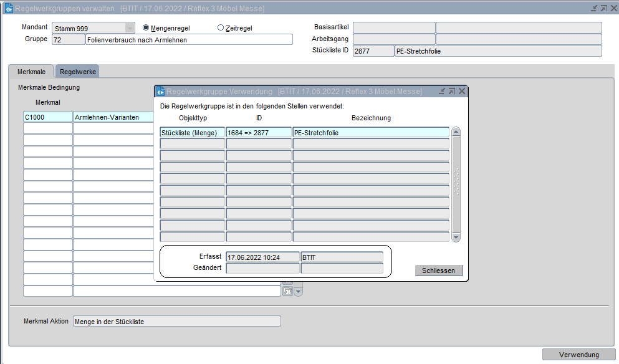Click the Regelwerkgruppe Verwendung dialog icon

[160, 92]
